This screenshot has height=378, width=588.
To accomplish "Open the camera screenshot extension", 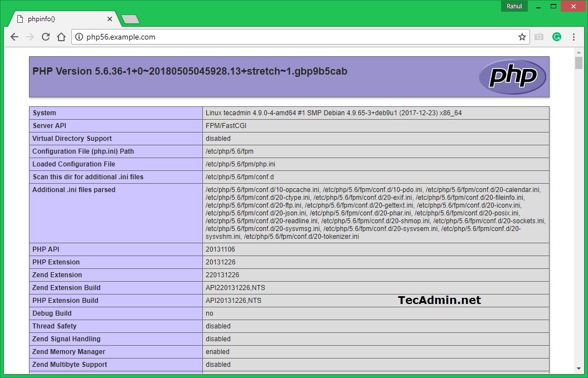I will pyautogui.click(x=538, y=37).
